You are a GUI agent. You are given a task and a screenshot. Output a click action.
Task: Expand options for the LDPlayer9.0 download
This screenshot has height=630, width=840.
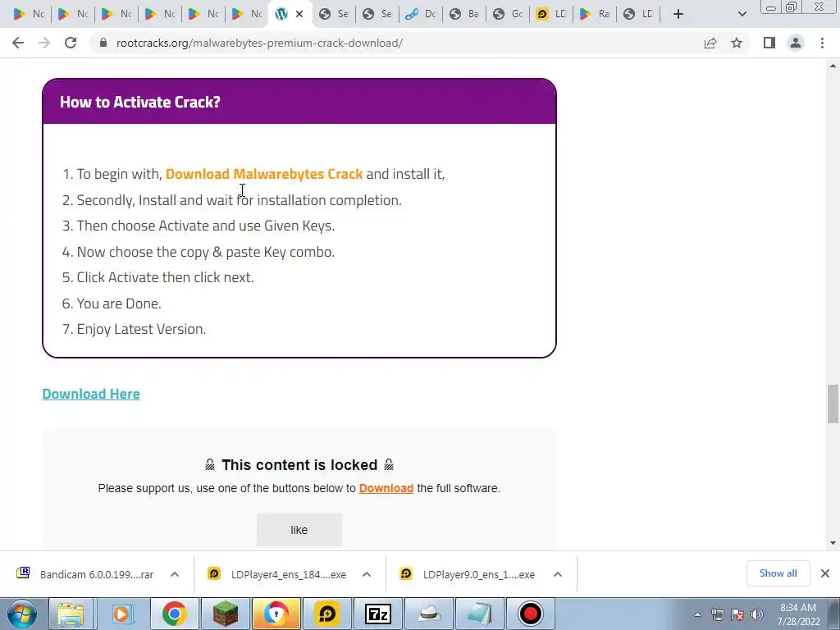(x=558, y=574)
